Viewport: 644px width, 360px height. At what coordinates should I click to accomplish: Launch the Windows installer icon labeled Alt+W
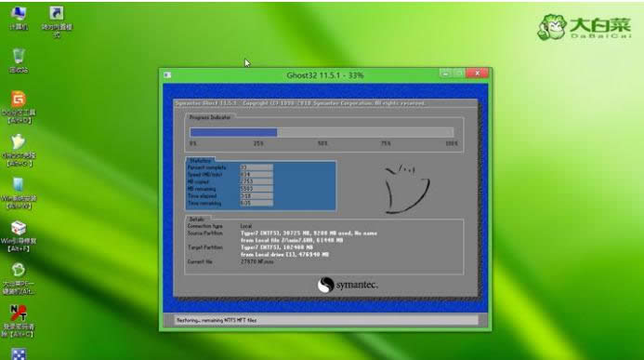coord(19,193)
